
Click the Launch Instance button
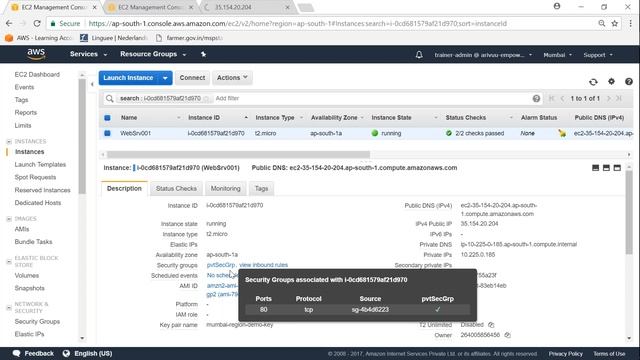pyautogui.click(x=128, y=78)
